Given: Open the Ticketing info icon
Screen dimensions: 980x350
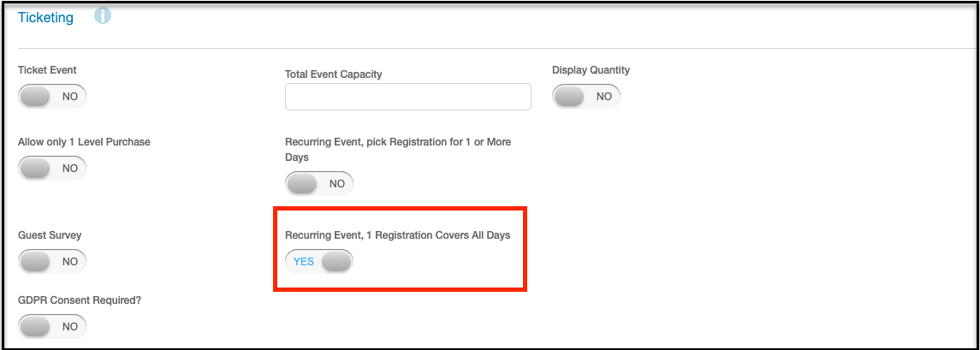Looking at the screenshot, I should [x=103, y=16].
